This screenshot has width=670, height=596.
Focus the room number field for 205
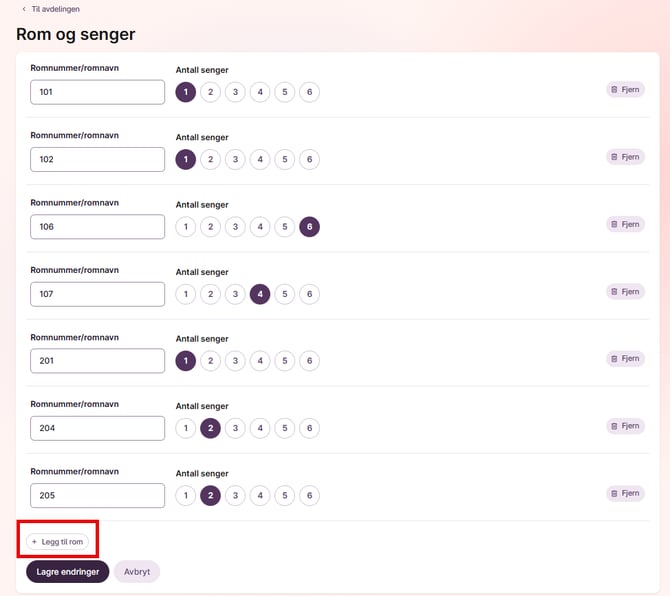(97, 495)
